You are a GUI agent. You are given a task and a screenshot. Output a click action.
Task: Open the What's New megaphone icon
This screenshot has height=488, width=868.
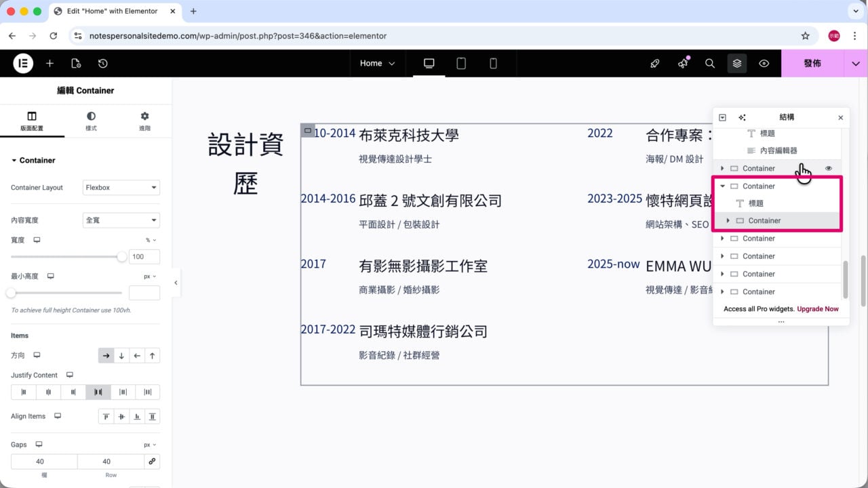(x=683, y=63)
